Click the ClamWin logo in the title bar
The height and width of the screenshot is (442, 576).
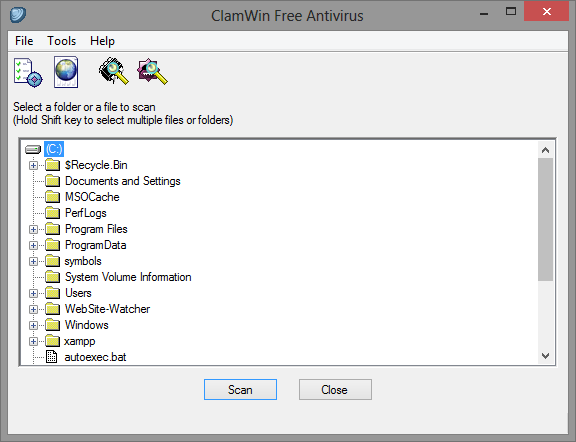pyautogui.click(x=18, y=15)
